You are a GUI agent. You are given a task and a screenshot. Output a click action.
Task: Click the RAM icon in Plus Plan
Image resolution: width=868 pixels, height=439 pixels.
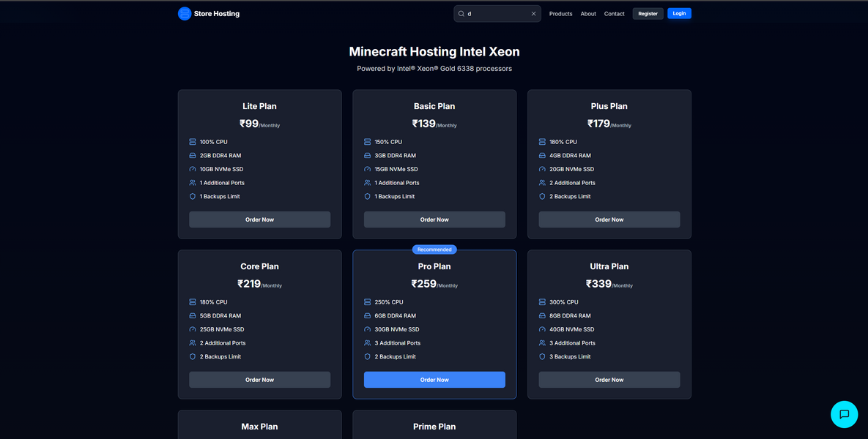[543, 155]
